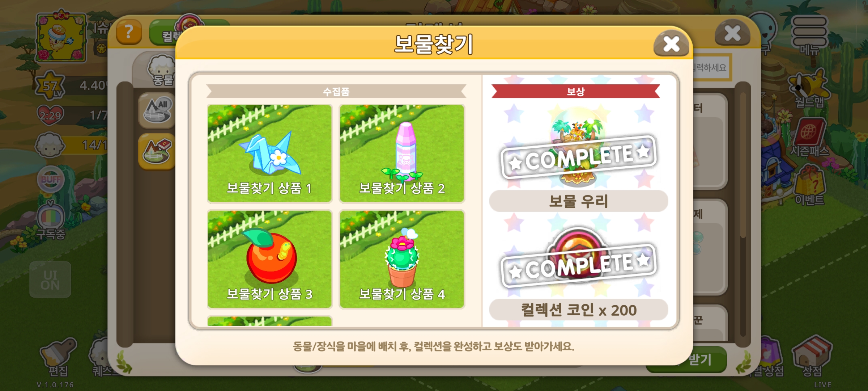Open the 상점 shop icon

point(812,357)
